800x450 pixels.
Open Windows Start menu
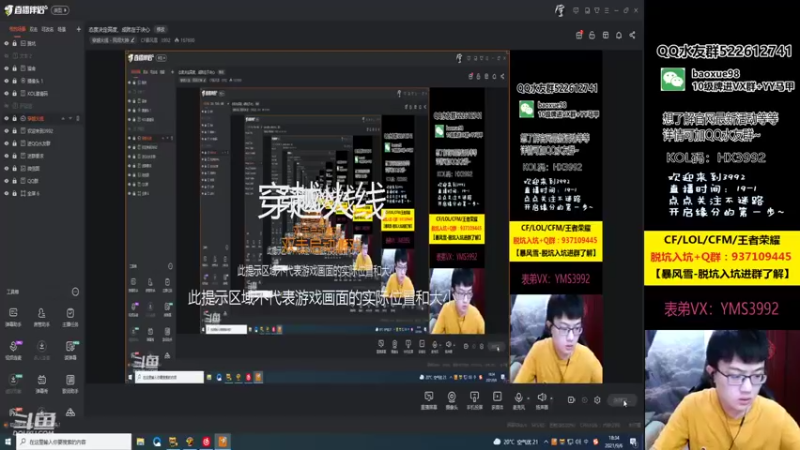[8, 442]
